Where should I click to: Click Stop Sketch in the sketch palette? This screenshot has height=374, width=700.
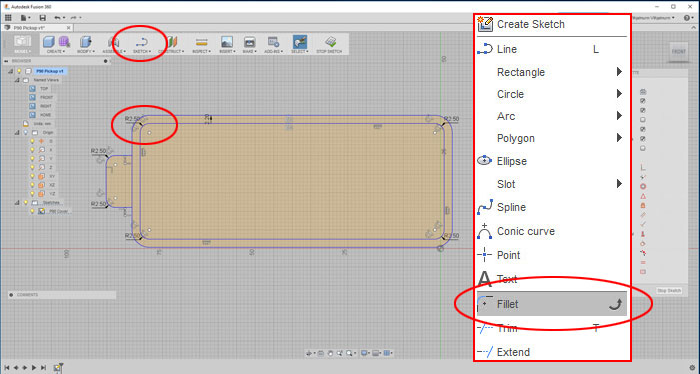669,291
